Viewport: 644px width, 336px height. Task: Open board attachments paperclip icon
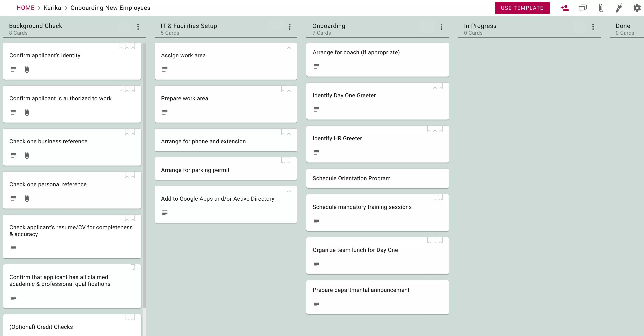click(601, 8)
